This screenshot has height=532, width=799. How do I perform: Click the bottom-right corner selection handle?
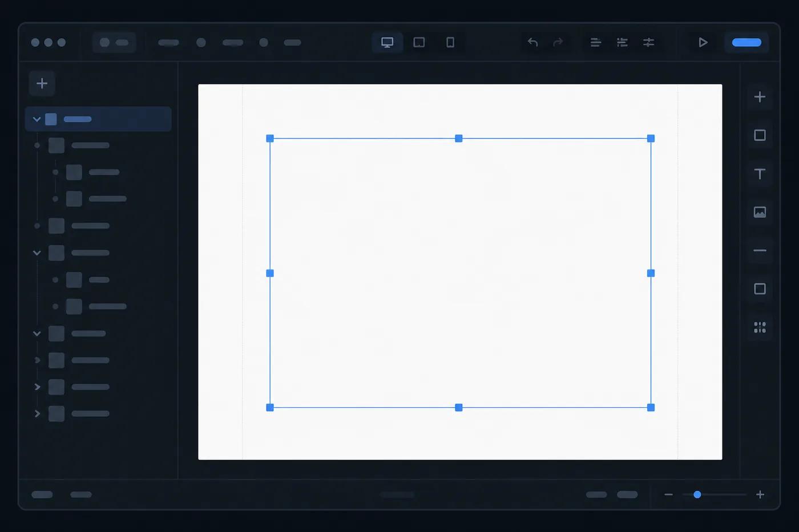651,408
